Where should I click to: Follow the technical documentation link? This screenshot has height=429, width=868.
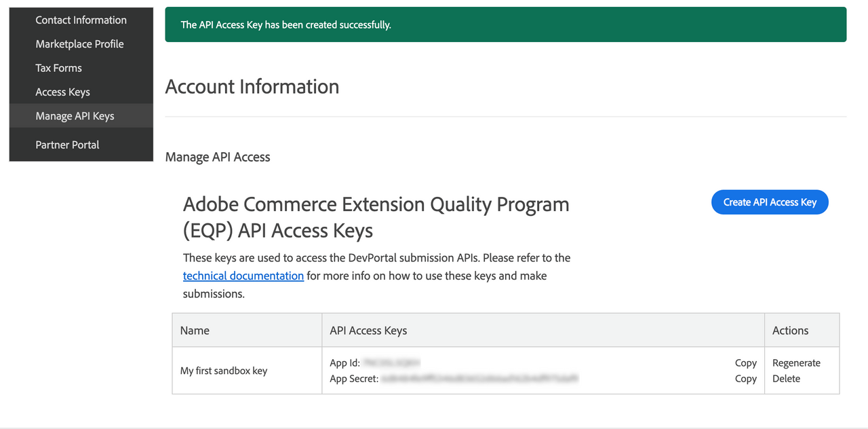point(243,276)
